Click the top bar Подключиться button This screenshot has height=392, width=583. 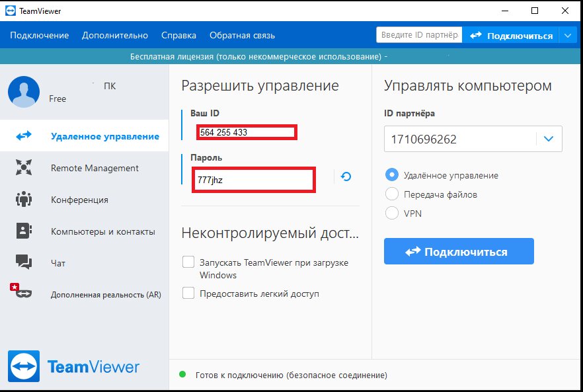point(510,36)
